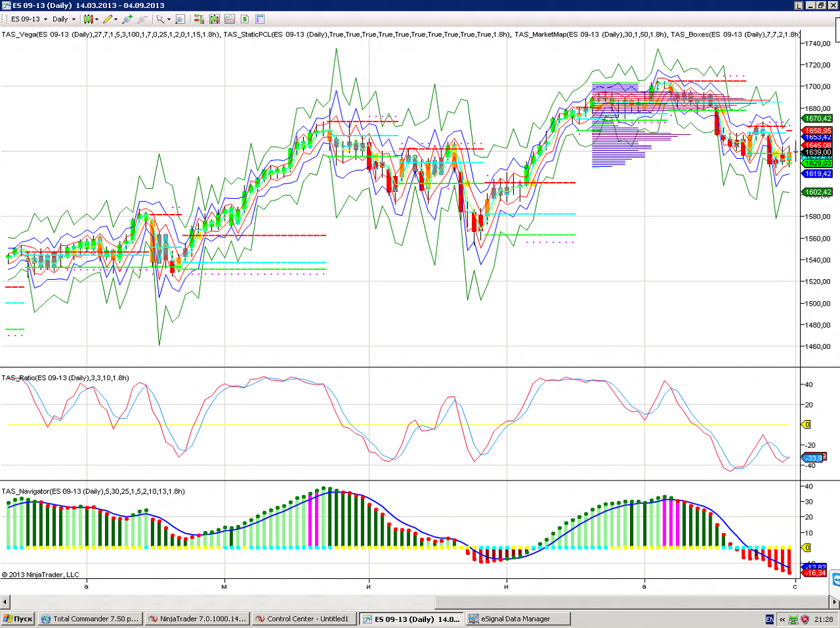Open the indicators icon
Viewport: 840px width, 628px height.
pyautogui.click(x=229, y=19)
